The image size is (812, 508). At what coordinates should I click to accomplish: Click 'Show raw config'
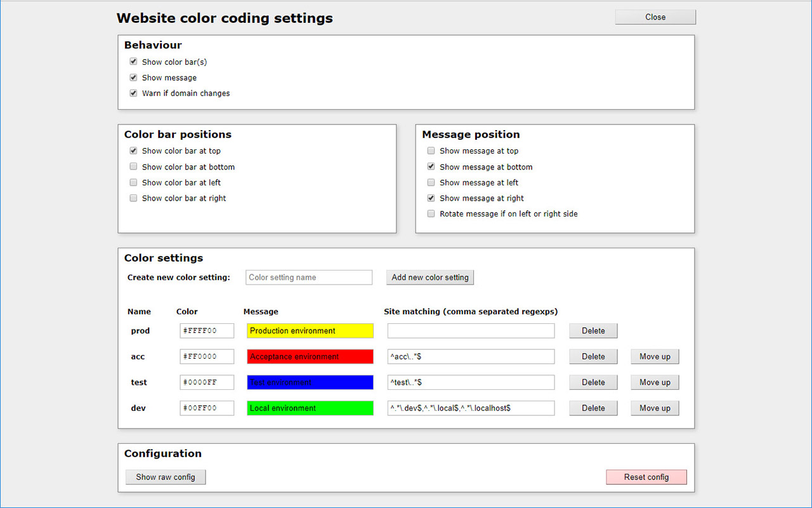tap(165, 477)
